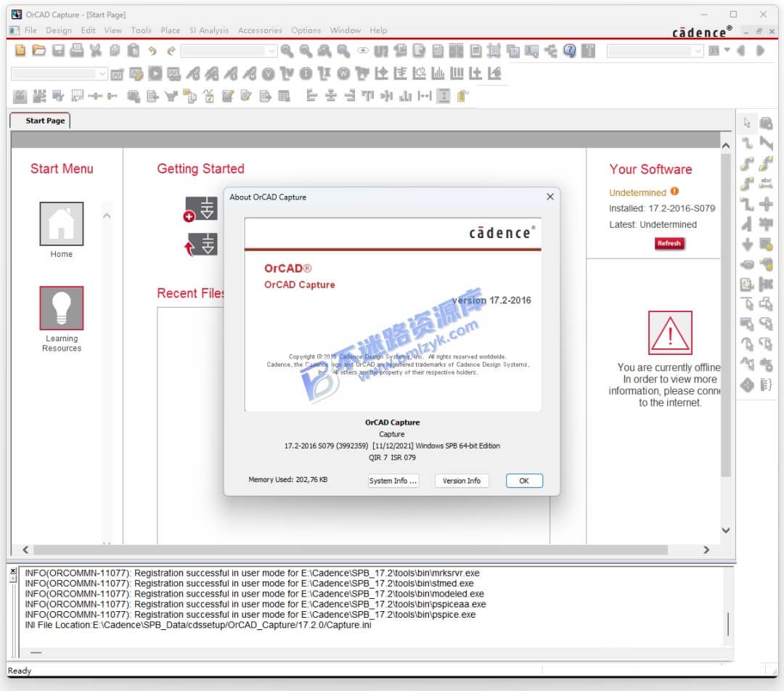Click the red Refresh button
Image resolution: width=784 pixels, height=691 pixels.
669,243
